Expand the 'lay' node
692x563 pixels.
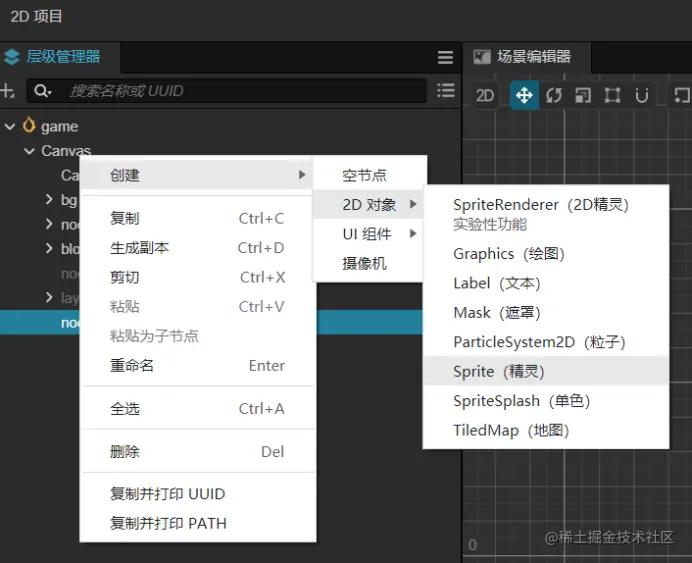point(49,297)
